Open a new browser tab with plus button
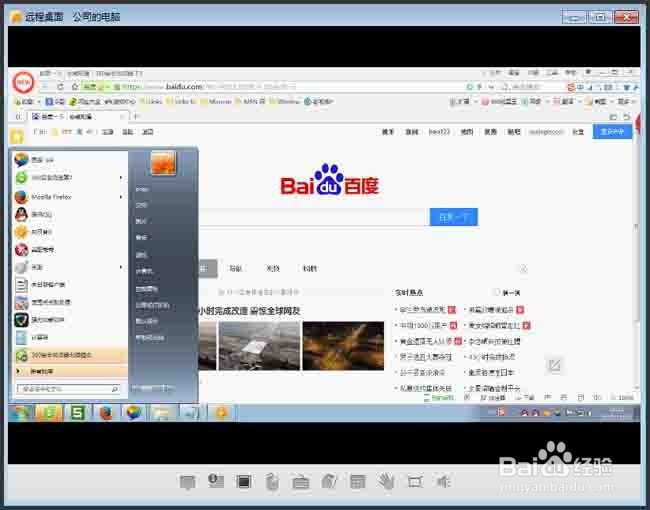Screen dimensions: 650x510 click(136, 117)
